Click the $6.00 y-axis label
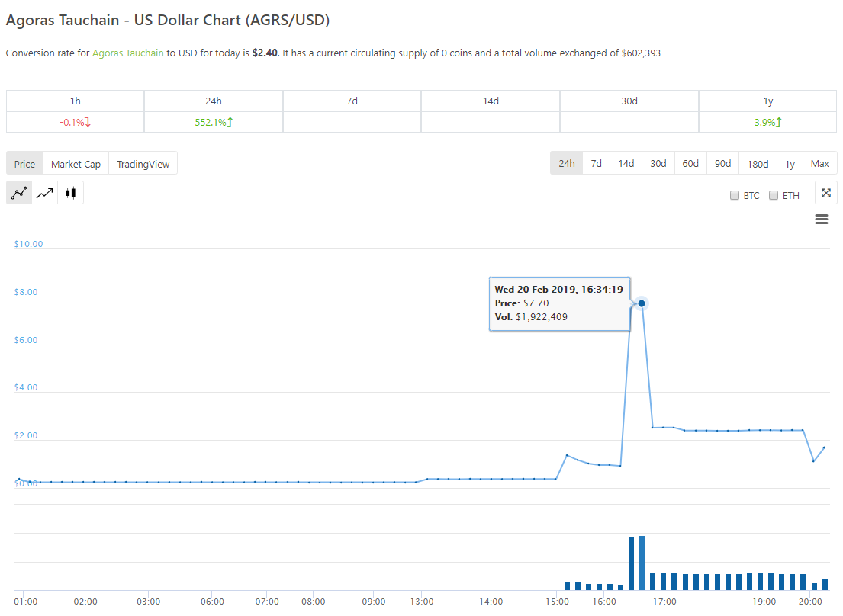Screen dimensions: 843x616 [x=26, y=340]
